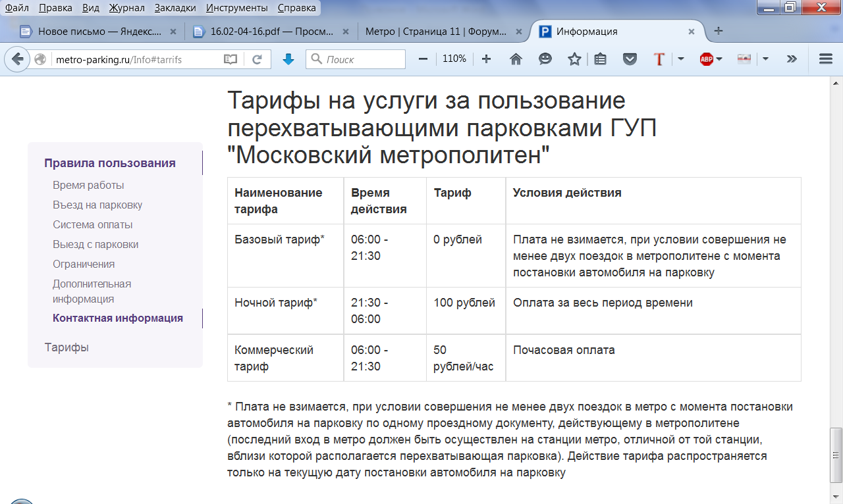This screenshot has width=843, height=504.
Task: Click the back navigation arrow
Action: point(17,59)
